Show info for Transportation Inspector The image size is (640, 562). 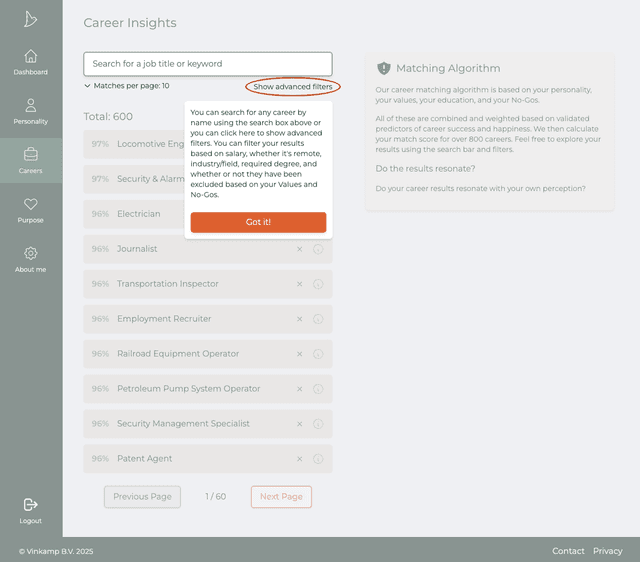point(318,284)
